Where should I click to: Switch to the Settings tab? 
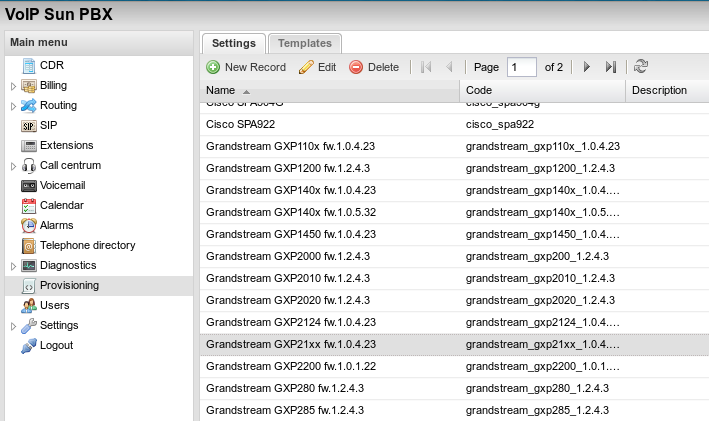coord(234,43)
